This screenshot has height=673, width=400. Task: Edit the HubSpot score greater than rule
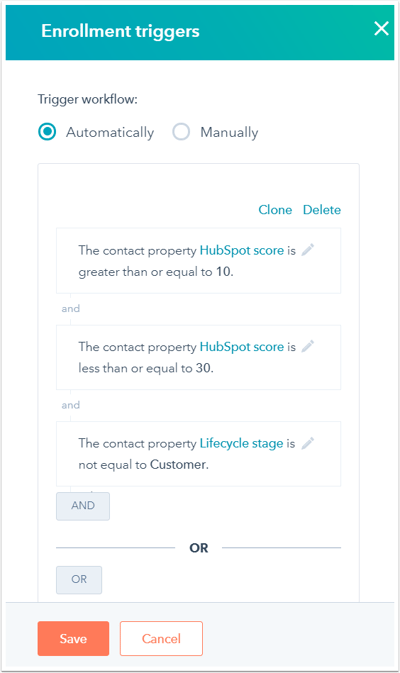308,250
